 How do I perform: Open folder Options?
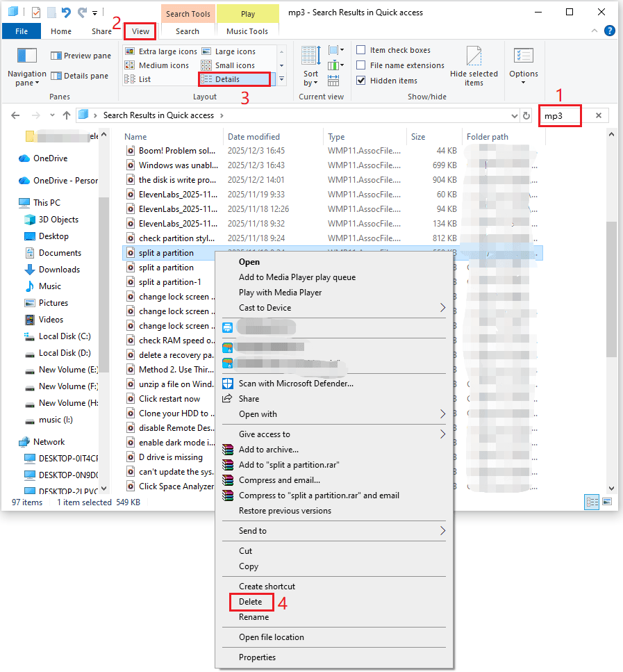pyautogui.click(x=523, y=66)
